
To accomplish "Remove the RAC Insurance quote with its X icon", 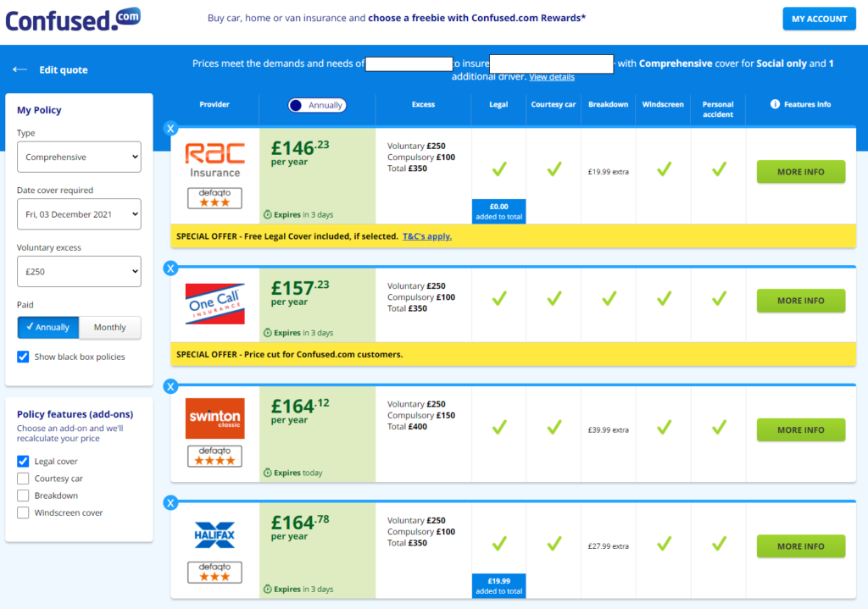I will click(170, 129).
